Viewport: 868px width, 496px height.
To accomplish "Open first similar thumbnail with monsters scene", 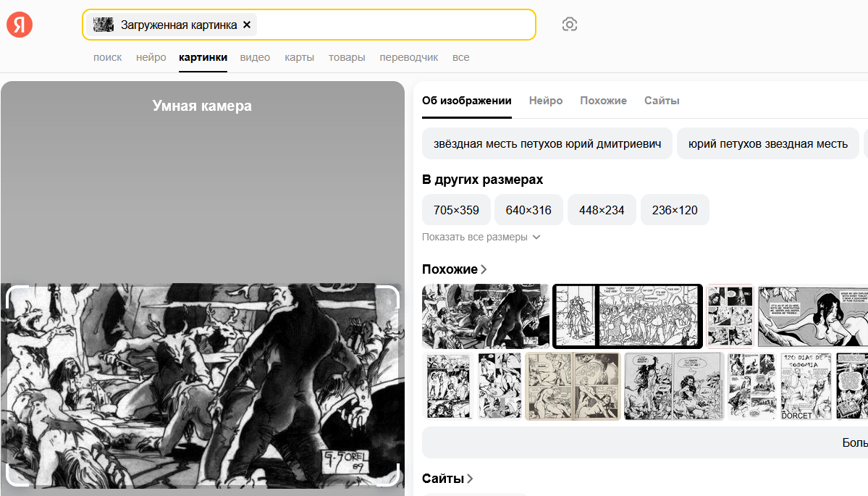I will point(486,316).
